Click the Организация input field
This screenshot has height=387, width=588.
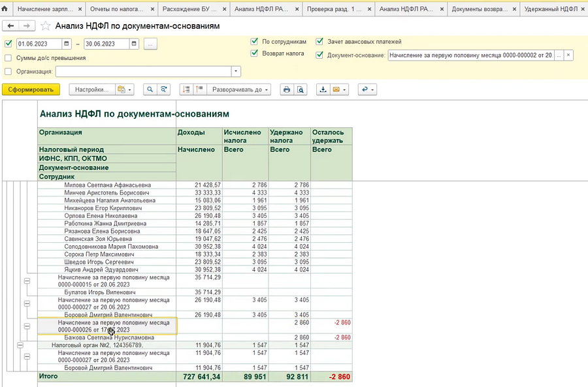144,71
